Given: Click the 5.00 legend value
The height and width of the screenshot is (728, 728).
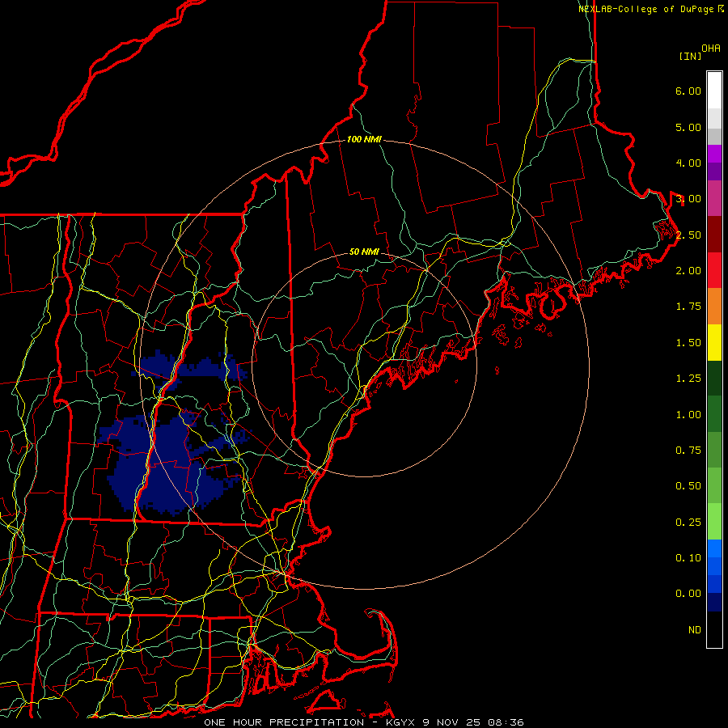Looking at the screenshot, I should click(x=688, y=127).
